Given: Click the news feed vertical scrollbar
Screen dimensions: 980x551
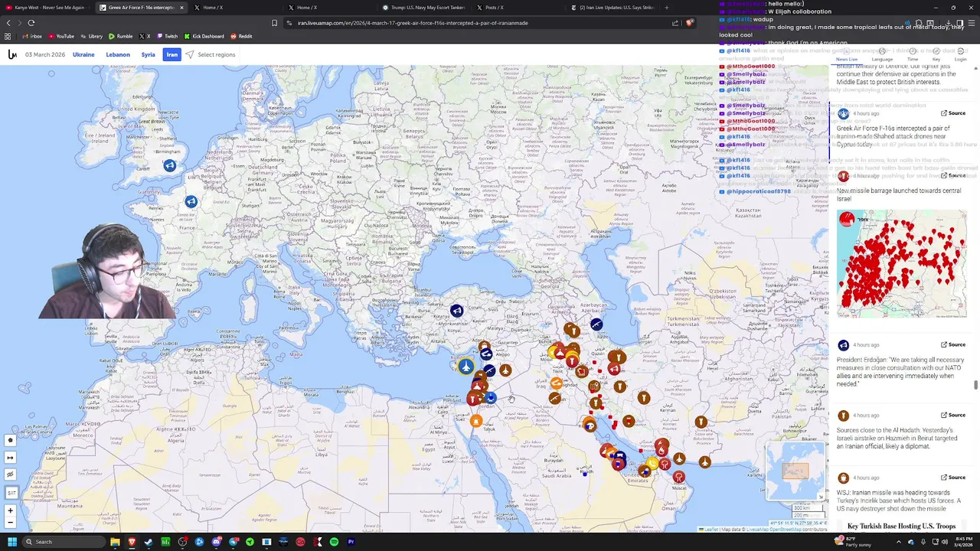Looking at the screenshot, I should point(975,385).
